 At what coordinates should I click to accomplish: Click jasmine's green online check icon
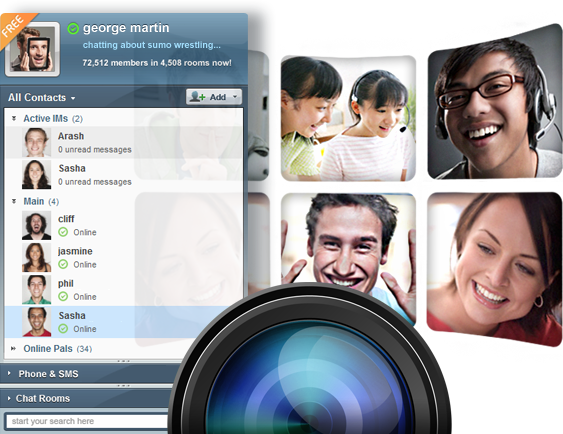(63, 264)
